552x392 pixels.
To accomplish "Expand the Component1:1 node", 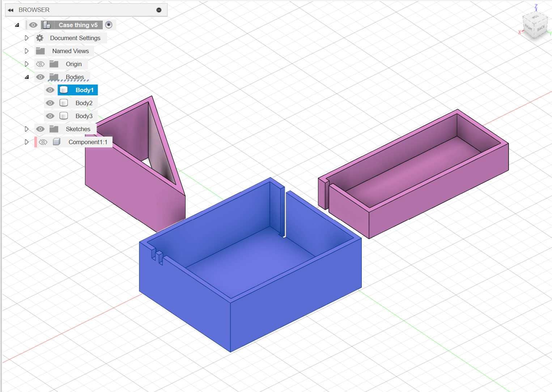I will 26,142.
